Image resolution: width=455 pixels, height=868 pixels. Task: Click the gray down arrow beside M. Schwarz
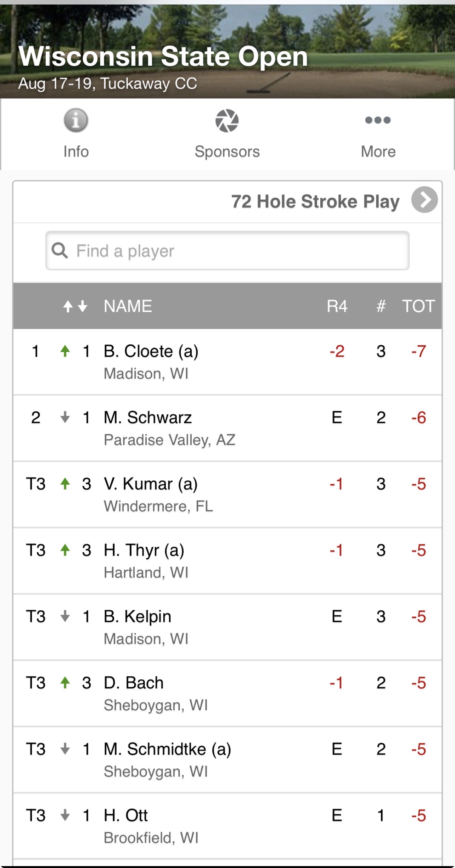click(65, 417)
